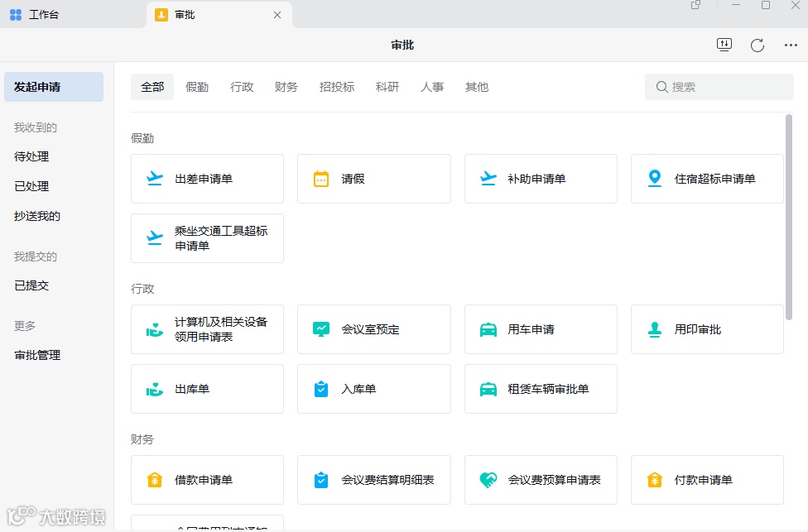Select the 财务 category tab
The width and height of the screenshot is (808, 532).
(x=286, y=87)
